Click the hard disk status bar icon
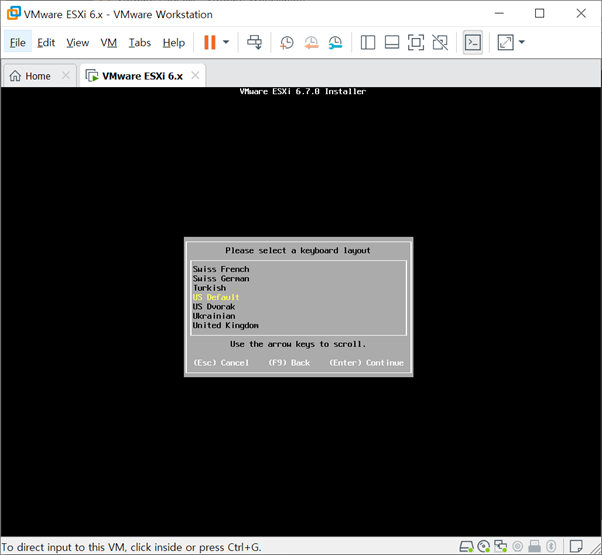The height and width of the screenshot is (555, 602). coord(466,546)
